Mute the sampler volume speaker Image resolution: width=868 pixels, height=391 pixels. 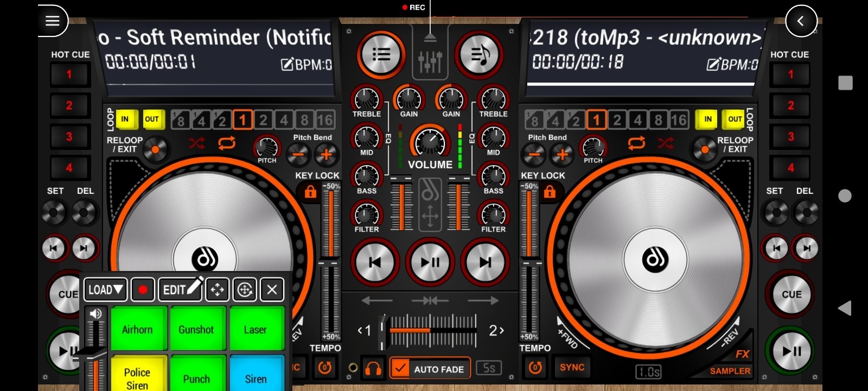tap(96, 313)
